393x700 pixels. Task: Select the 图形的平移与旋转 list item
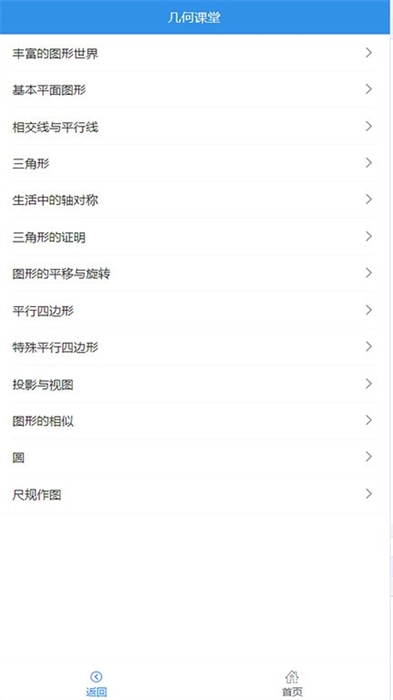(194, 274)
